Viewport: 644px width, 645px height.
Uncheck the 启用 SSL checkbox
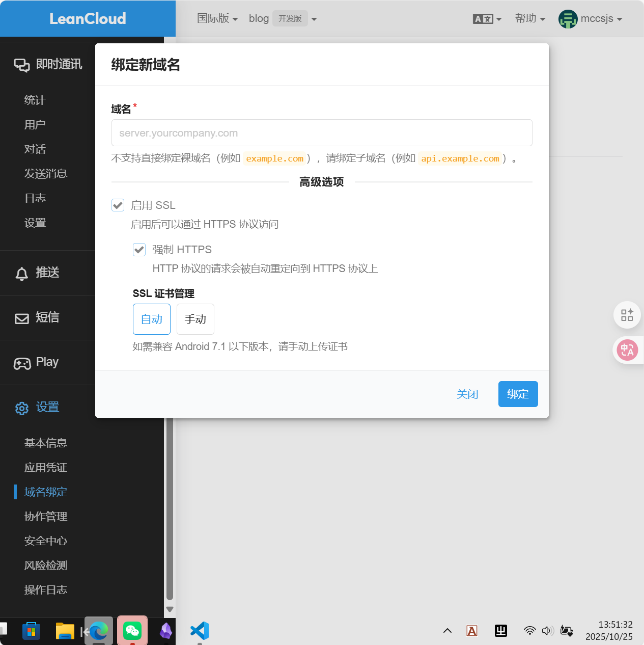point(118,205)
